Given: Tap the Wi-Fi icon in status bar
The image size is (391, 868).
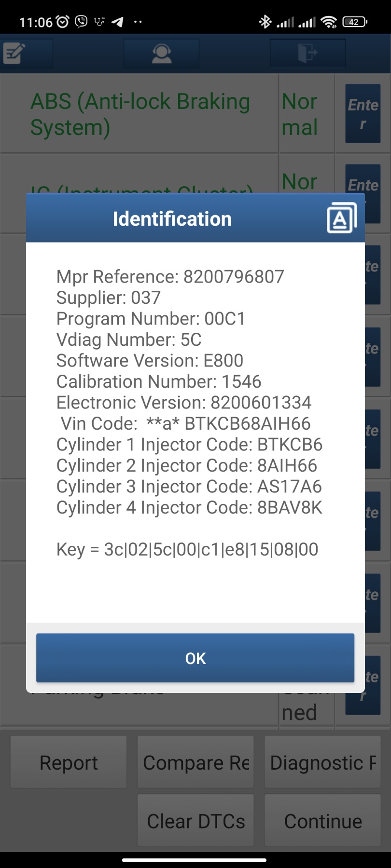Looking at the screenshot, I should [x=329, y=22].
